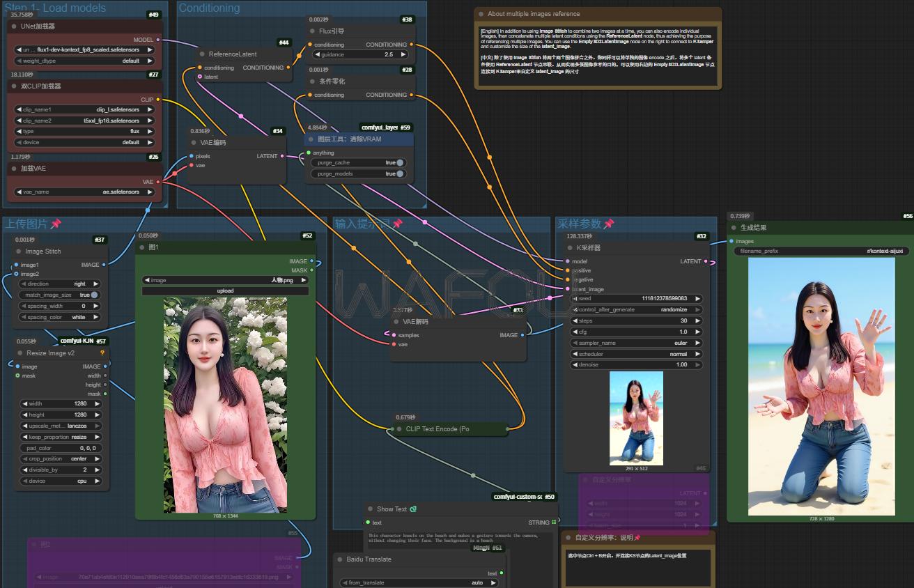Collapse the Resize Image v2 node via its dot
The width and height of the screenshot is (914, 588).
click(x=20, y=353)
